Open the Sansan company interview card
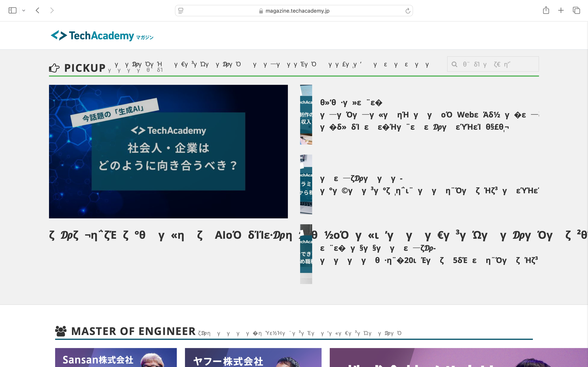 (x=116, y=358)
